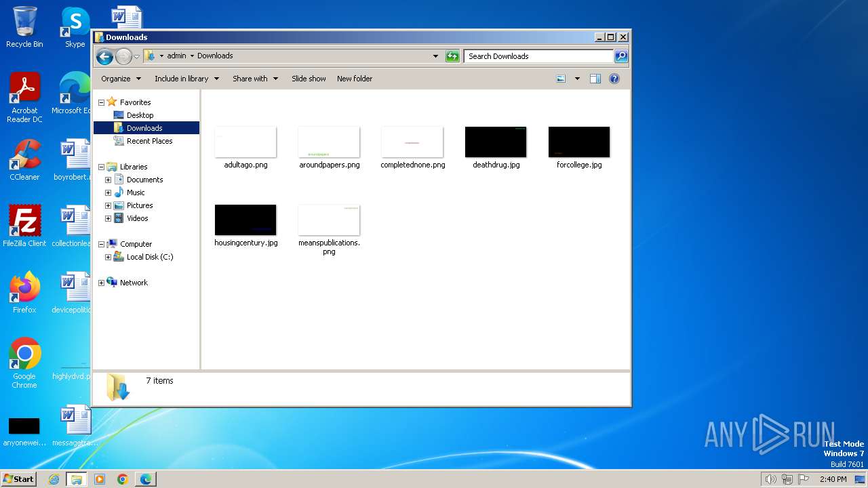The image size is (868, 488).
Task: Open the Organize menu
Action: point(121,79)
